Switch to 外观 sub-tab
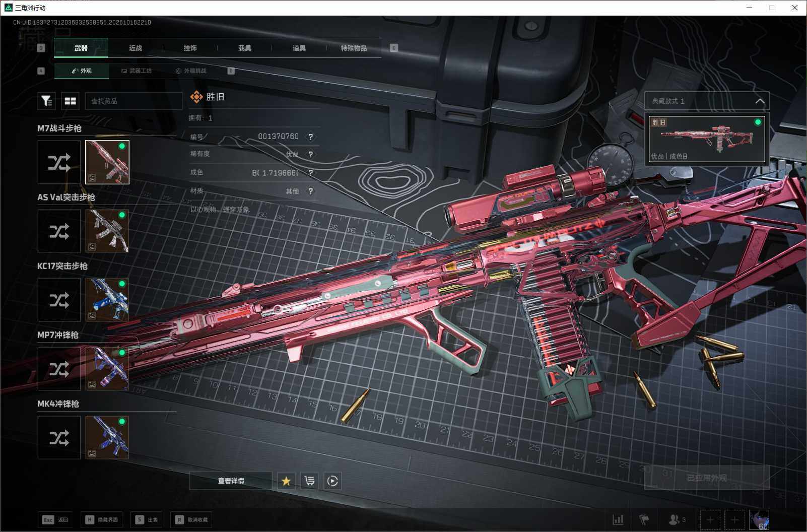The height and width of the screenshot is (532, 807). click(x=82, y=71)
